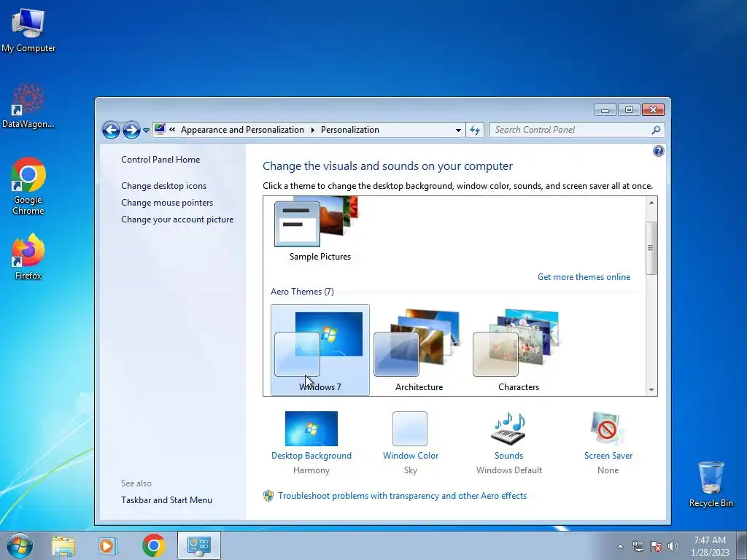The image size is (747, 560).
Task: Open Screen Saver settings icon
Action: (x=608, y=429)
